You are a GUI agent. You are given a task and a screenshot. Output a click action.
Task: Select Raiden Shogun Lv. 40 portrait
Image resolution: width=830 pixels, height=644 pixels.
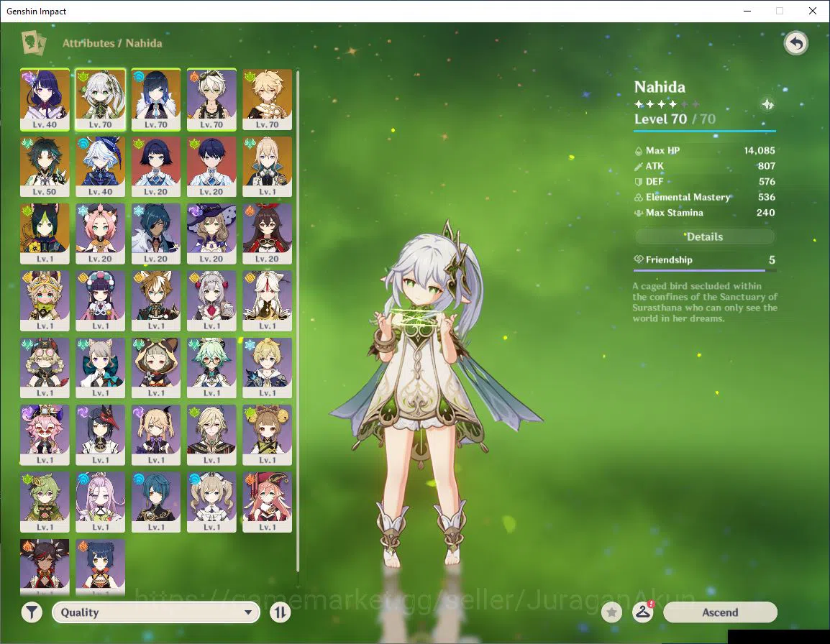(x=45, y=99)
